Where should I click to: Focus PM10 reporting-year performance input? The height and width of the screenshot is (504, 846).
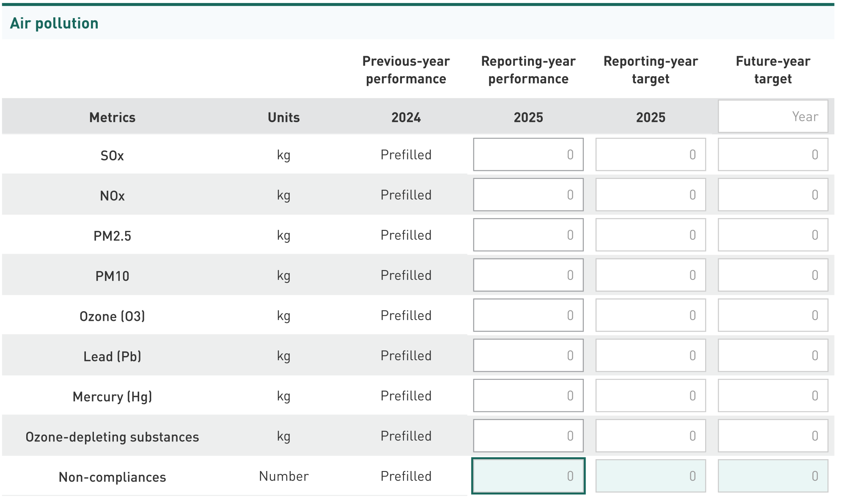528,275
